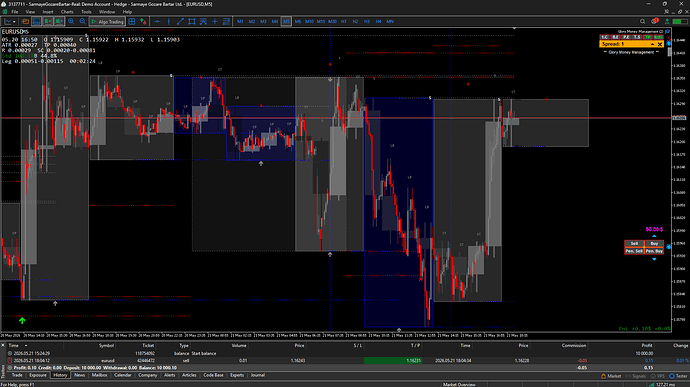Screen dimensions: 690x387
Task: Select the crosshair plus tool
Action: [215, 21]
